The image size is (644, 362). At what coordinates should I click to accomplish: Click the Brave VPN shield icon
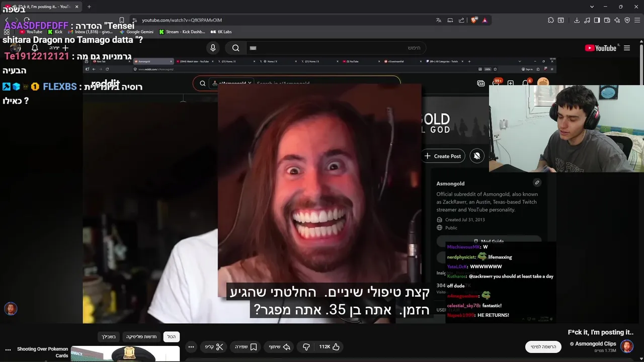[x=627, y=20]
